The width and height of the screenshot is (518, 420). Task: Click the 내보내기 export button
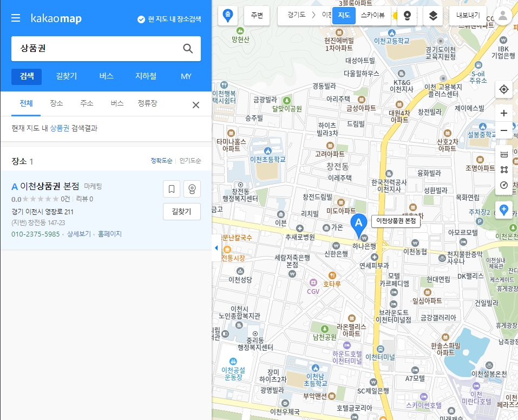click(x=468, y=15)
